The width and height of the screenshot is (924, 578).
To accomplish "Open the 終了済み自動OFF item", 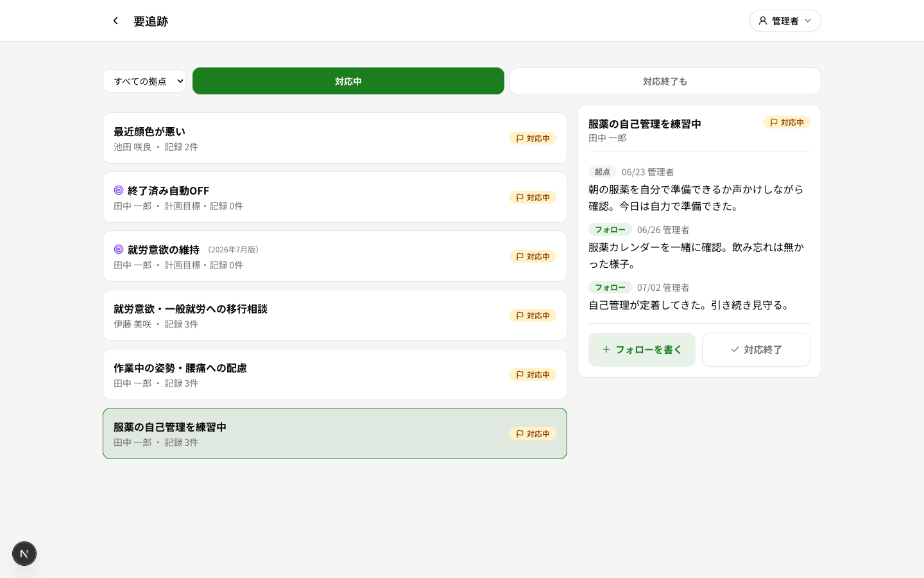I will click(x=335, y=197).
